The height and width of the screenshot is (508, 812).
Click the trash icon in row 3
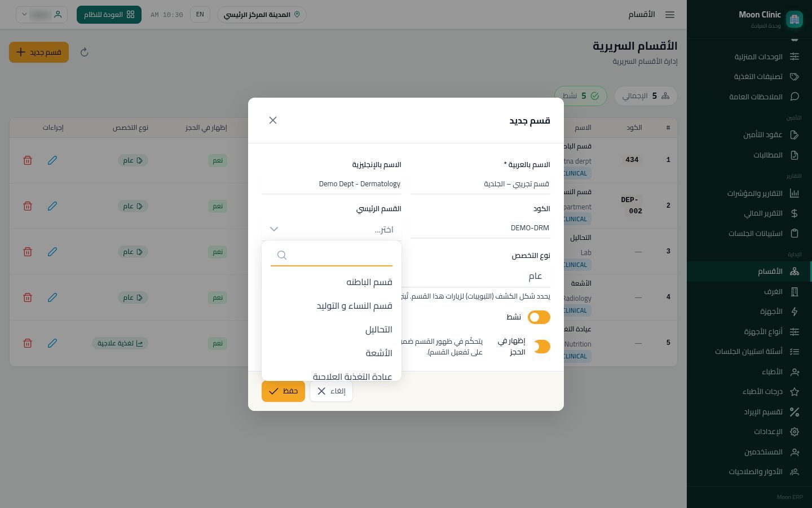coord(28,252)
